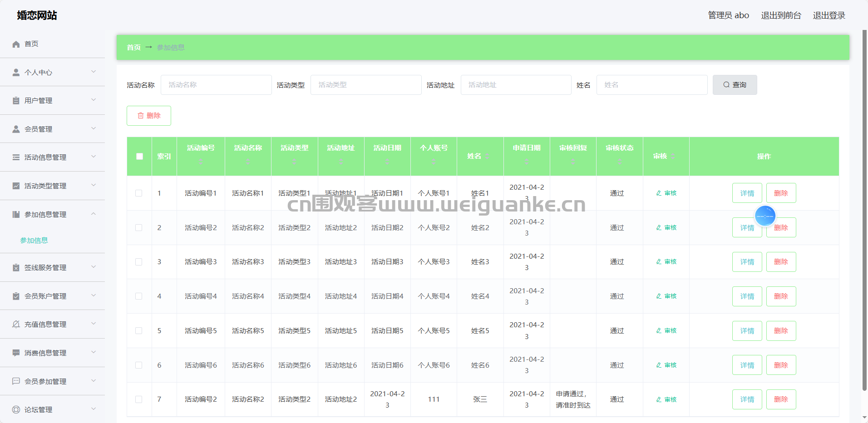The height and width of the screenshot is (423, 868).
Task: Click the 充值信息管理 sidebar icon
Action: [x=16, y=325]
